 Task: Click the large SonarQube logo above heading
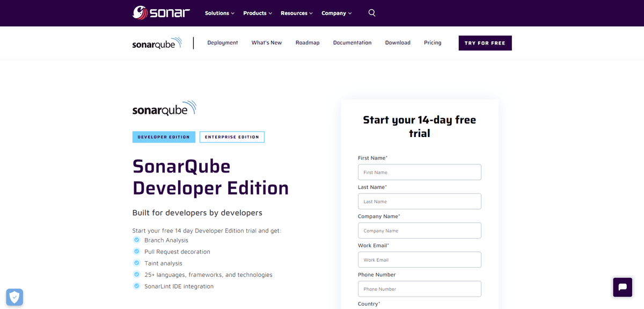164,108
